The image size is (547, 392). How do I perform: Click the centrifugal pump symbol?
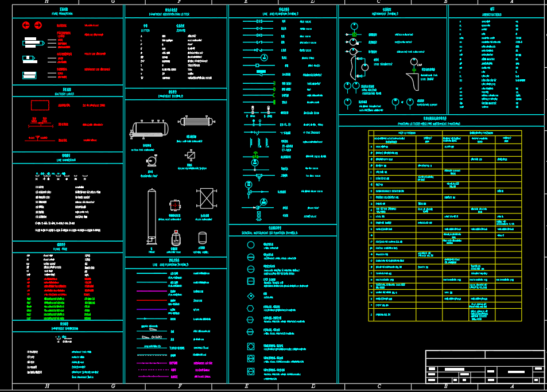pyautogui.click(x=151, y=161)
